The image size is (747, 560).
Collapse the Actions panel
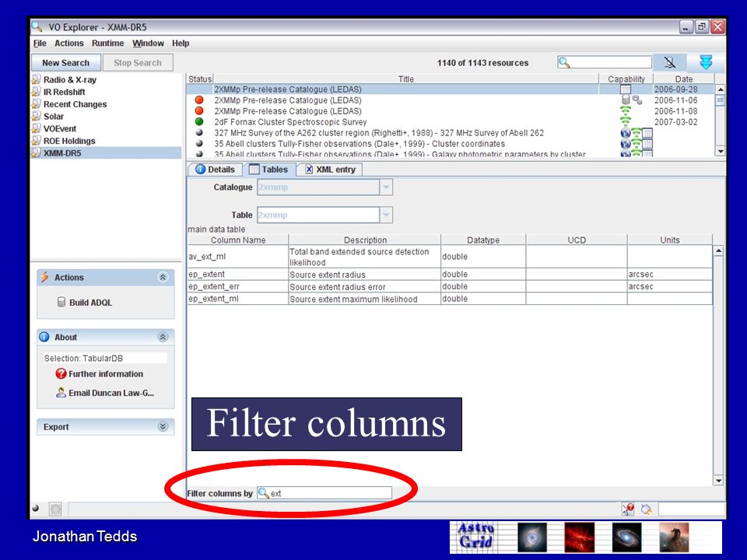163,277
